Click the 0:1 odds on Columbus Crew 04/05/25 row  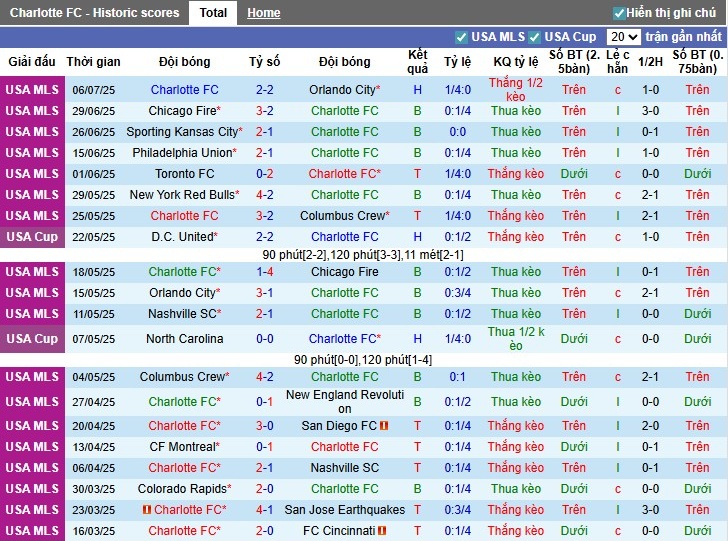(457, 377)
